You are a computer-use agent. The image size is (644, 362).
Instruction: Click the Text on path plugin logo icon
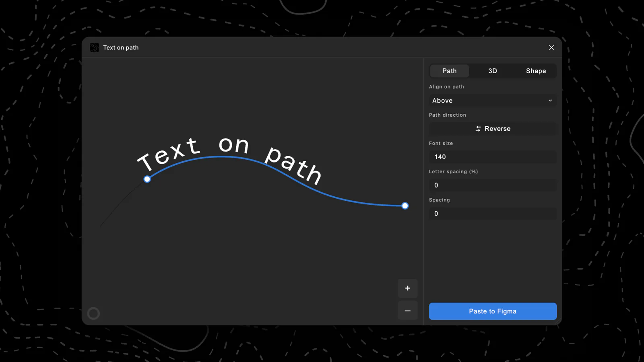(x=94, y=47)
